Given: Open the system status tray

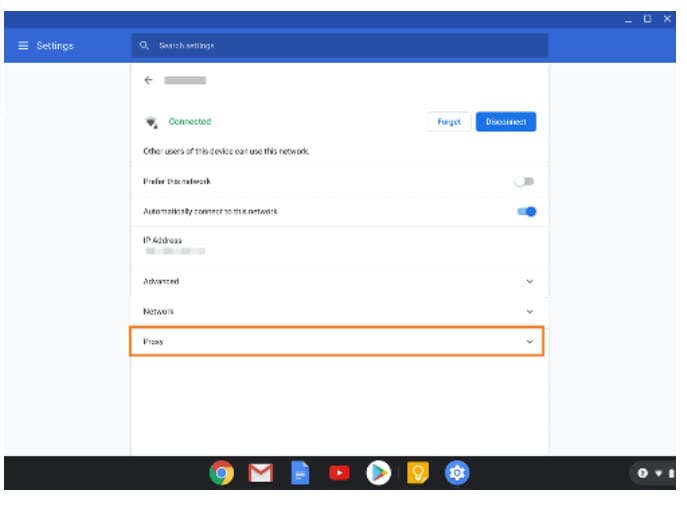Looking at the screenshot, I should (x=656, y=473).
